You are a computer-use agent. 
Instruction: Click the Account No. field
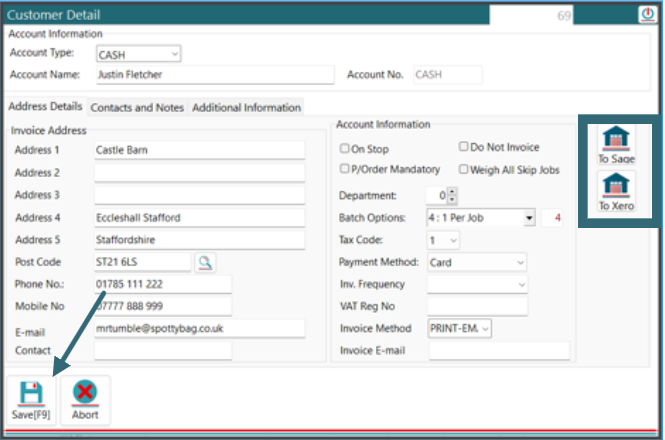point(447,75)
